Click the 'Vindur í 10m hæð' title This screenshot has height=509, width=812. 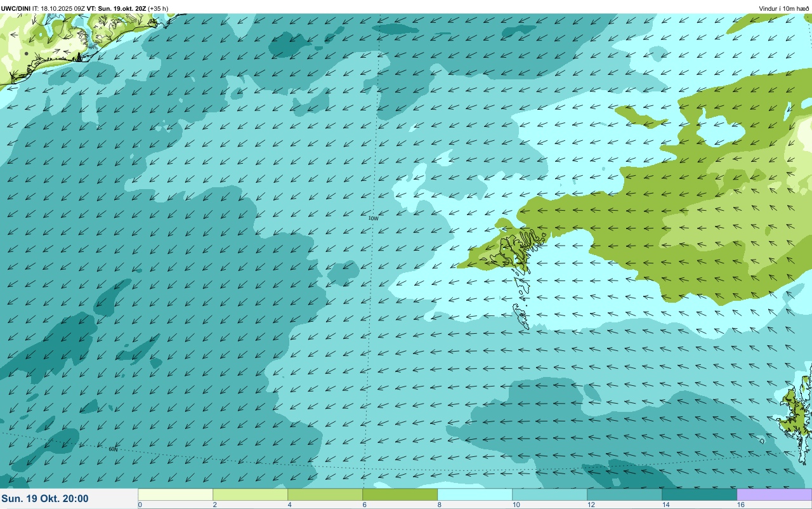coord(784,8)
